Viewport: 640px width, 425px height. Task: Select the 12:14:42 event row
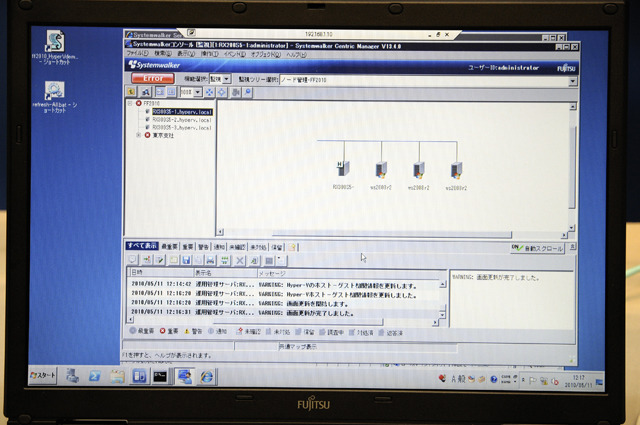(x=284, y=285)
